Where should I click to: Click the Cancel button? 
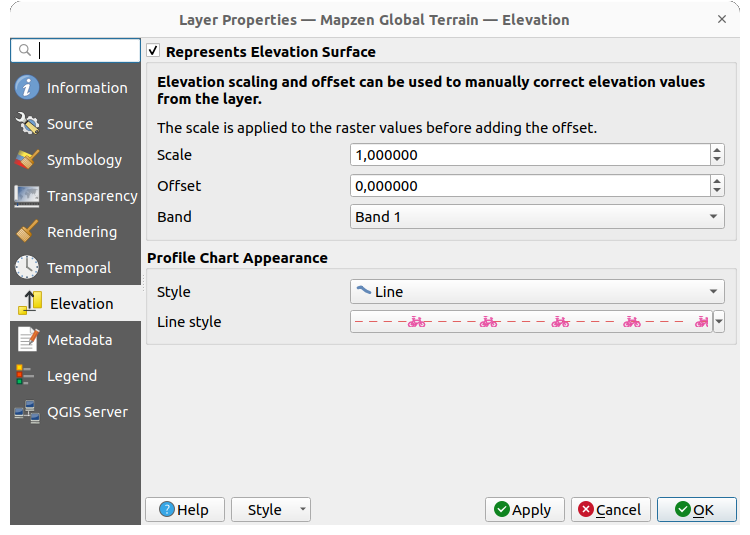coord(610,510)
